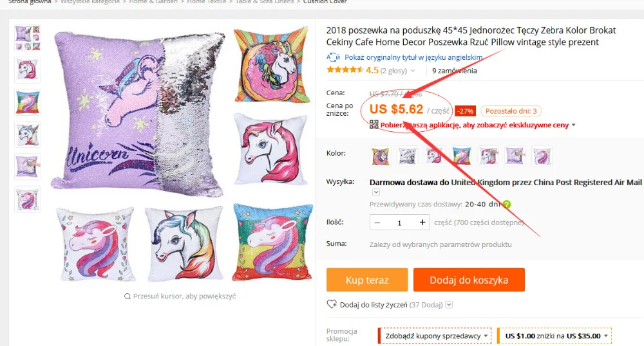
Task: Show original English title link
Action: point(413,57)
